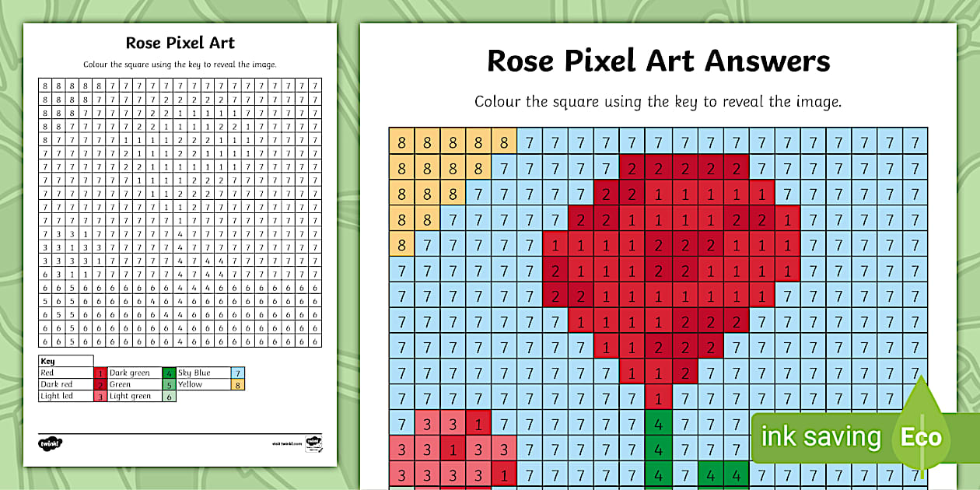Pick the Sky Blue swatch numbered 7
Screen dimensions: 980x490
(238, 373)
